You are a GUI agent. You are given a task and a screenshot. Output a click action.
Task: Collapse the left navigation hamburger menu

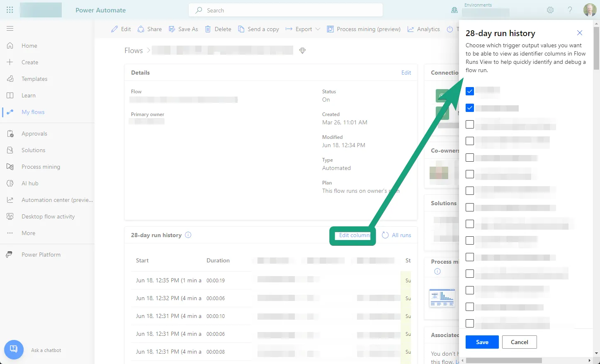click(10, 29)
